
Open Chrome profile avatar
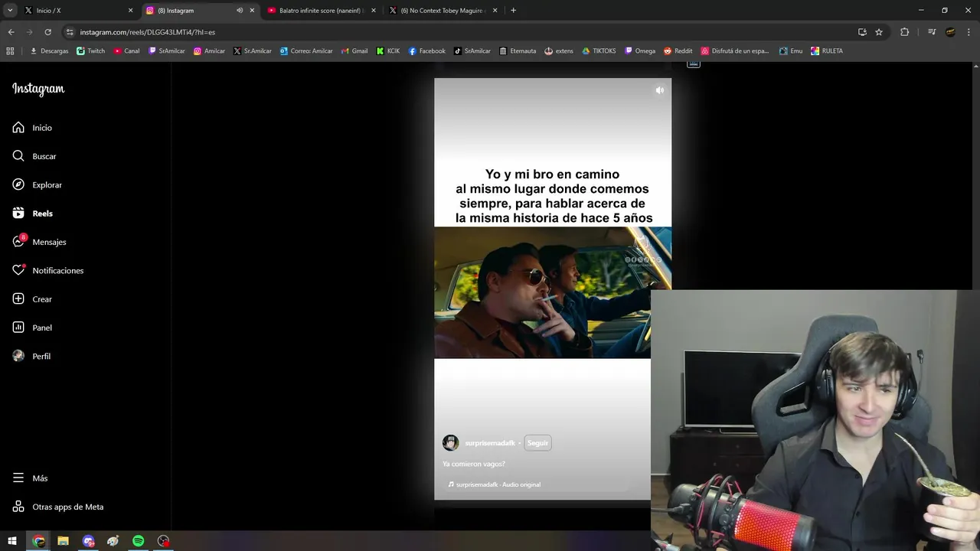pos(950,32)
